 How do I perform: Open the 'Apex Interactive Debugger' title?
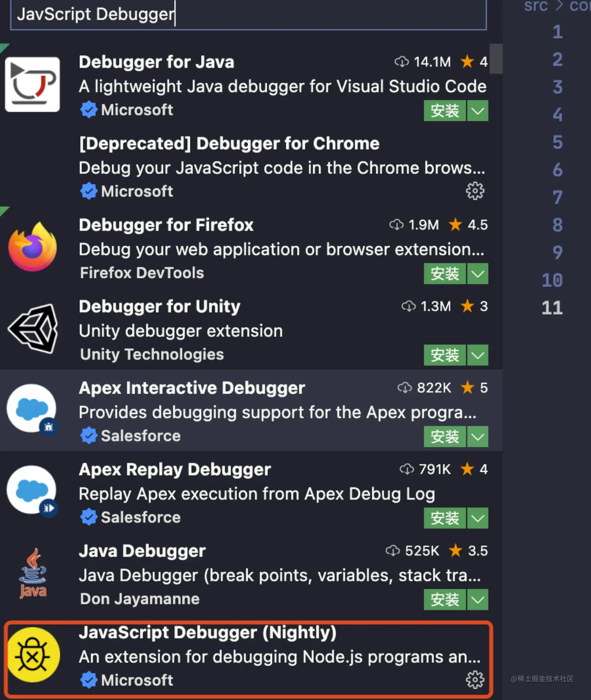point(192,388)
